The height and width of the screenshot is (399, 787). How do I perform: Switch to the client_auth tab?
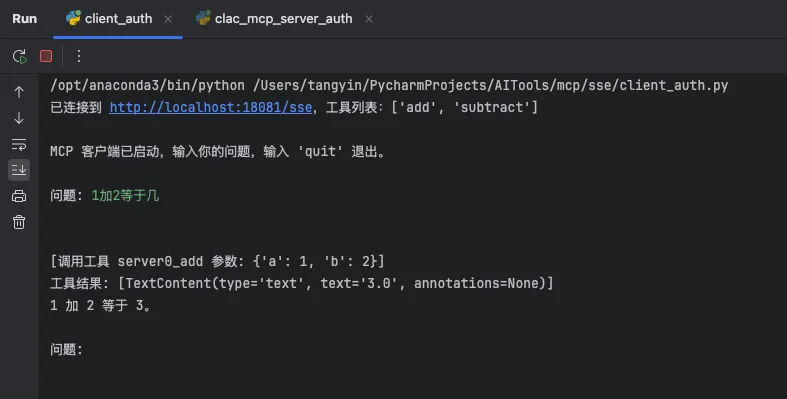coord(118,19)
